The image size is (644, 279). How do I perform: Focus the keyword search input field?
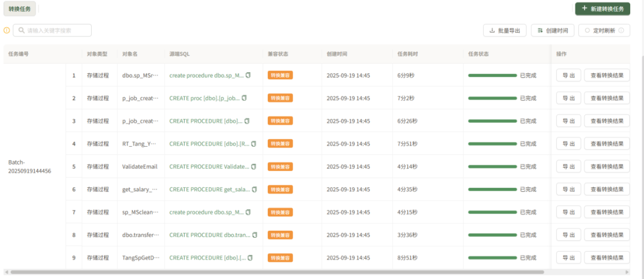52,30
